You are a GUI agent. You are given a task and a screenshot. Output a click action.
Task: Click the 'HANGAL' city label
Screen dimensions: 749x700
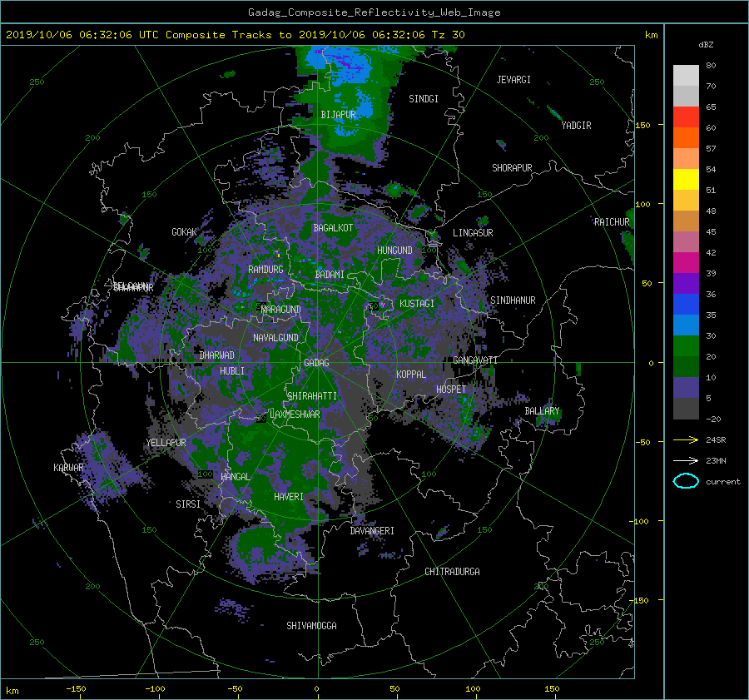(235, 477)
